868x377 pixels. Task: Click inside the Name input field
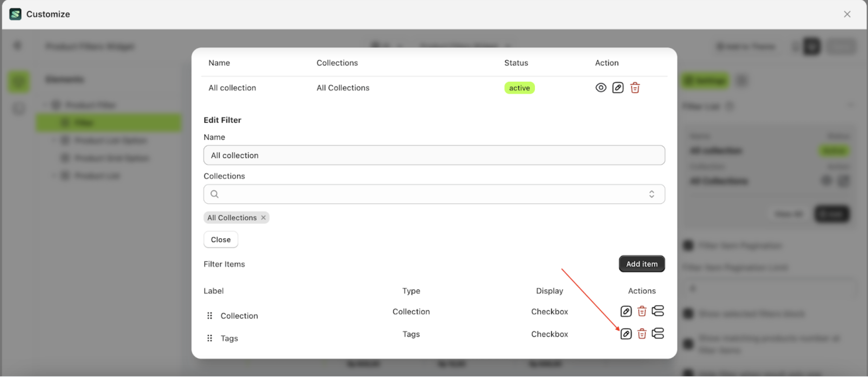coord(434,155)
